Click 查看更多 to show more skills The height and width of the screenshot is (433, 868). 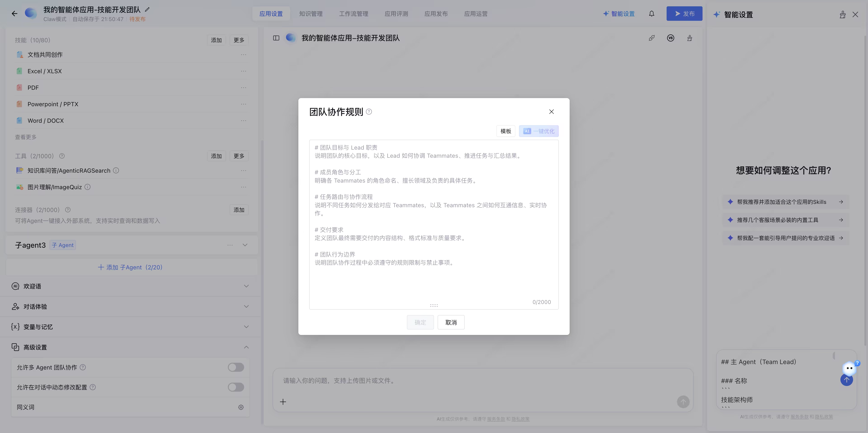tap(26, 137)
